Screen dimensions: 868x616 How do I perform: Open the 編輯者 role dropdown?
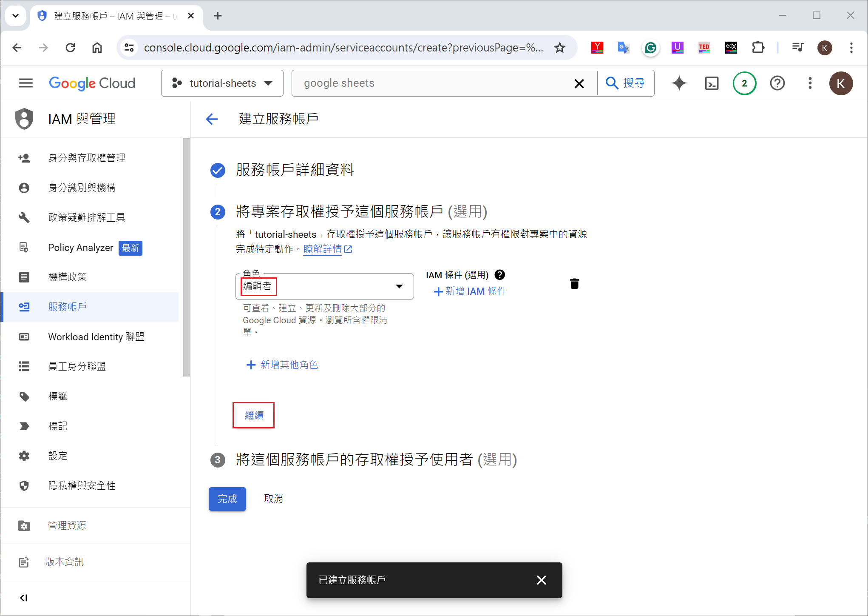pos(324,286)
